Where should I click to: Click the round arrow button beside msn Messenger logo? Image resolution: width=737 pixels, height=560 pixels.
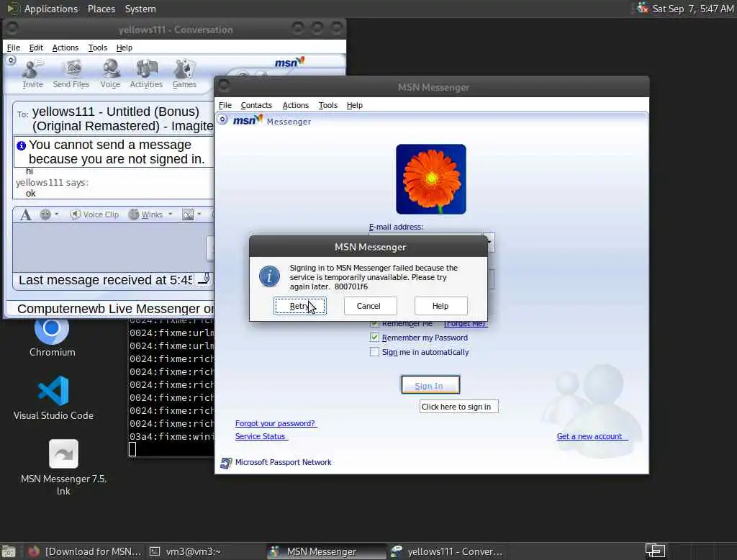pos(223,119)
